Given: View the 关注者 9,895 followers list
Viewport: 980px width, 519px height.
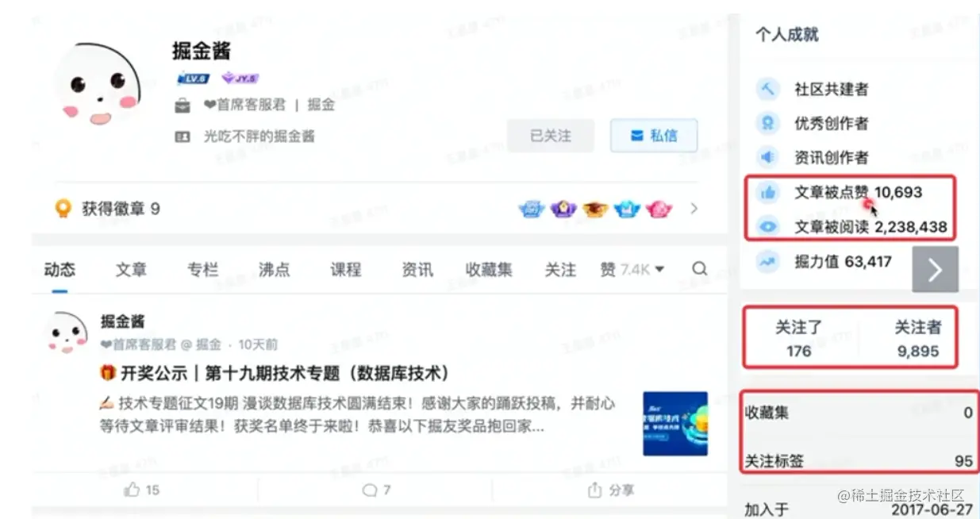Looking at the screenshot, I should click(917, 339).
